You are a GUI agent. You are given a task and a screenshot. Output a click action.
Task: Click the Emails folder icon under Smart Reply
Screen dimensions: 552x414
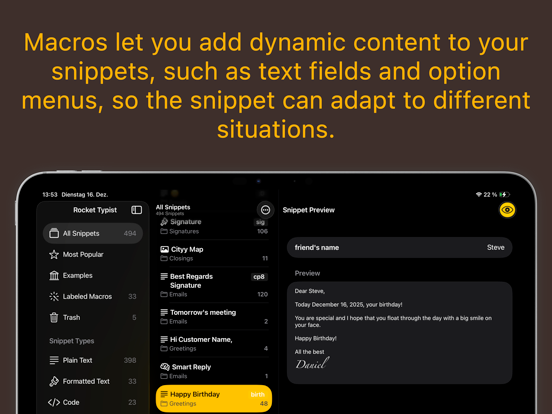(164, 376)
